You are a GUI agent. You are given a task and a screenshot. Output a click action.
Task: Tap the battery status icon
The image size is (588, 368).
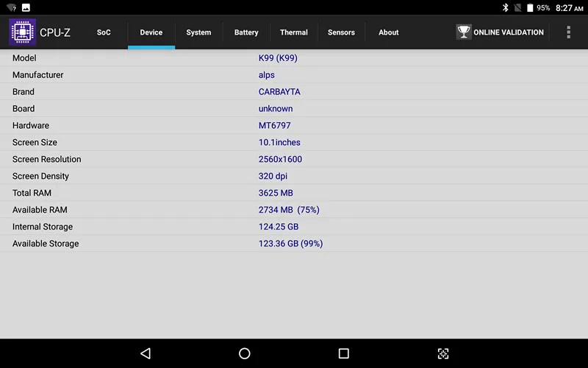coord(530,7)
